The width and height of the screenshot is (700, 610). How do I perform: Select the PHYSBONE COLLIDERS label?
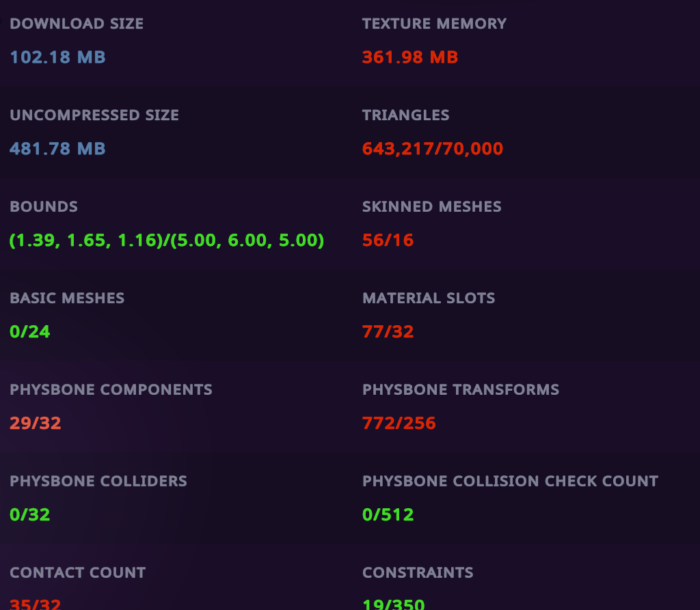tap(98, 481)
